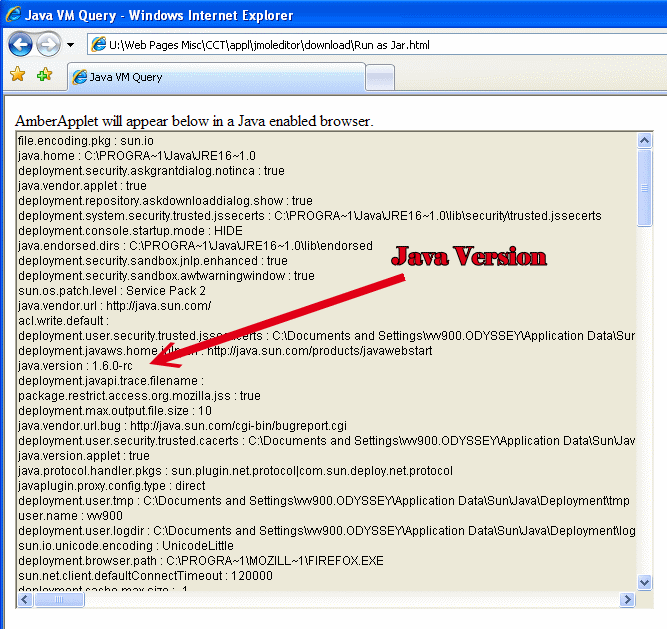The width and height of the screenshot is (667, 629).
Task: Click Add to Favorites icon
Action: point(44,75)
